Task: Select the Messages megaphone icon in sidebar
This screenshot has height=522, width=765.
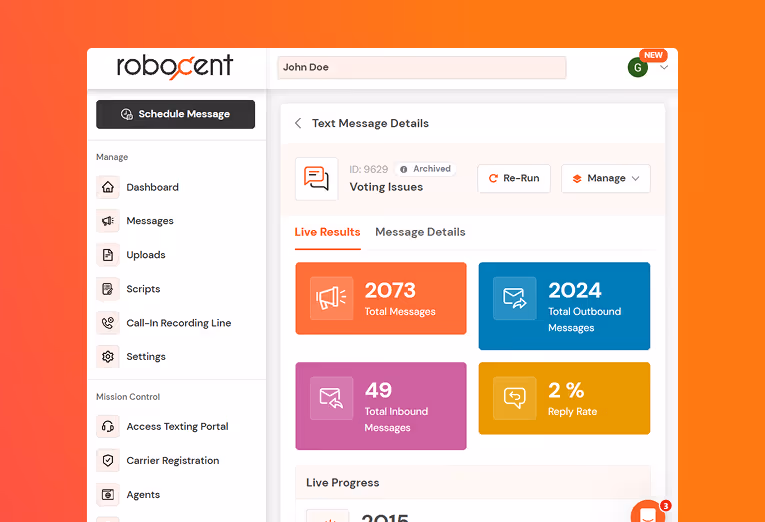Action: pyautogui.click(x=108, y=221)
